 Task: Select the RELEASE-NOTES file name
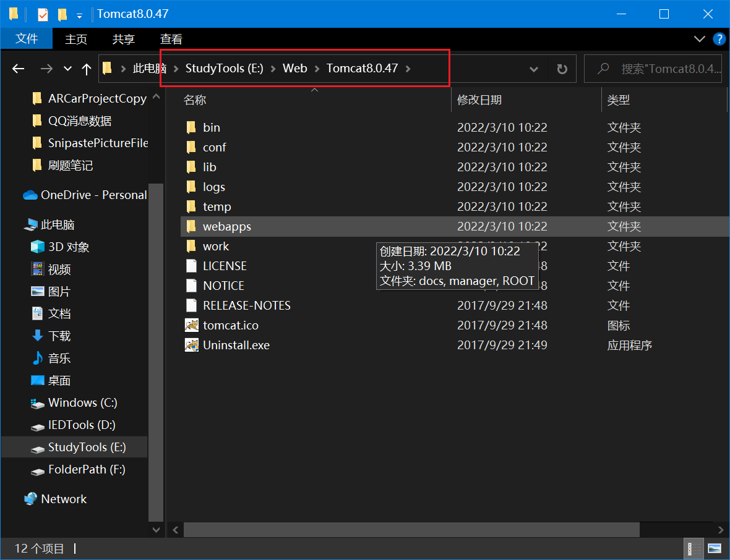coord(247,305)
